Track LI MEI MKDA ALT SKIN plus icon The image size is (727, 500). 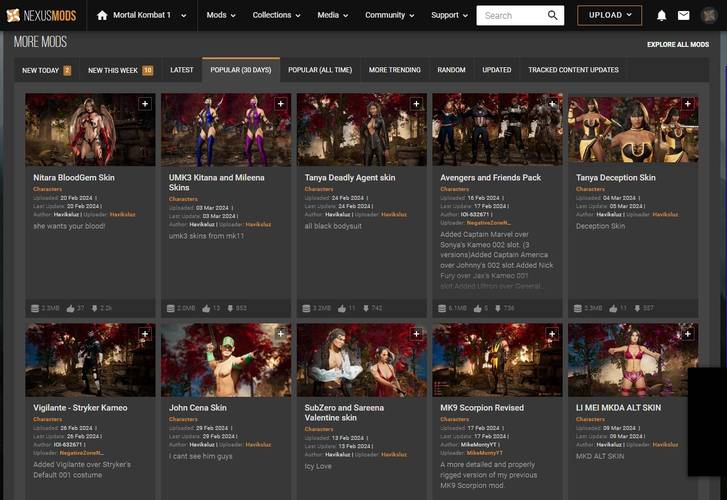point(688,334)
